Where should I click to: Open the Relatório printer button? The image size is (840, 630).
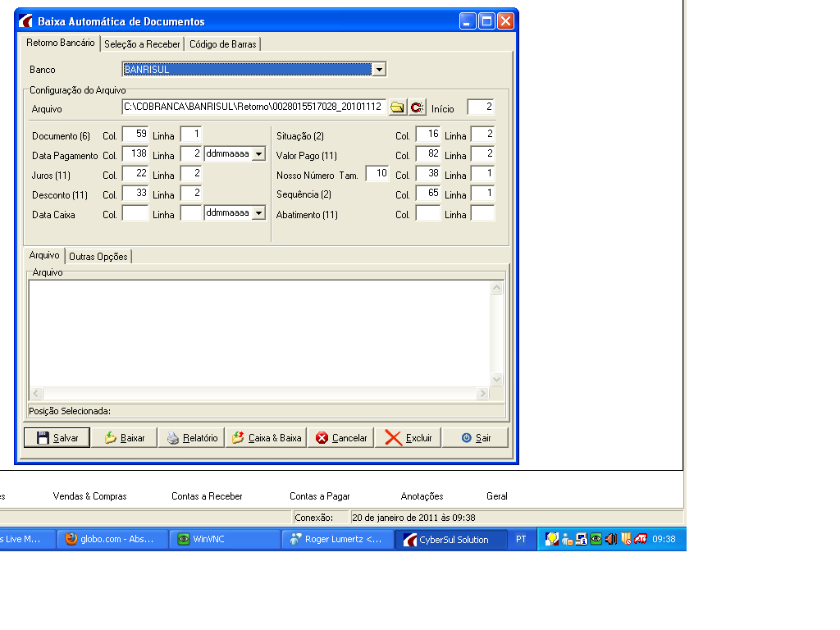click(x=192, y=438)
